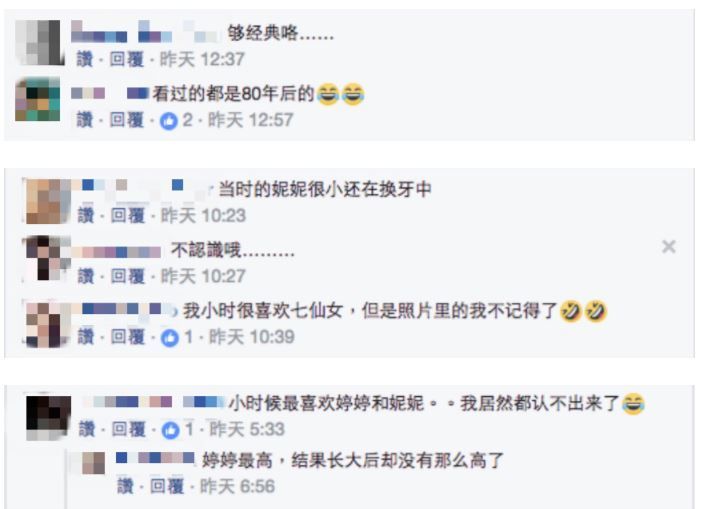Open avatar of 不認識哦 commenter
Viewport: 712px width, 509px height.
48,258
